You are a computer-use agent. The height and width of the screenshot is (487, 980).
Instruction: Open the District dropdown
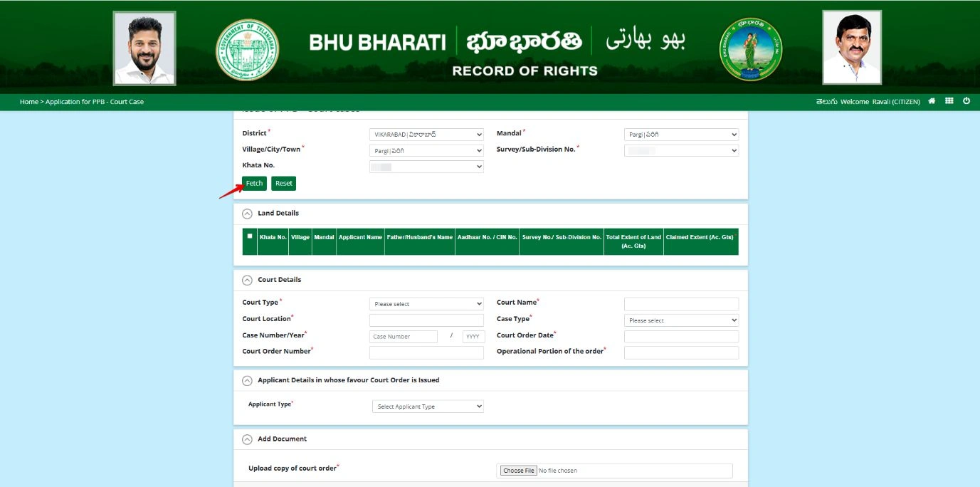tap(426, 134)
